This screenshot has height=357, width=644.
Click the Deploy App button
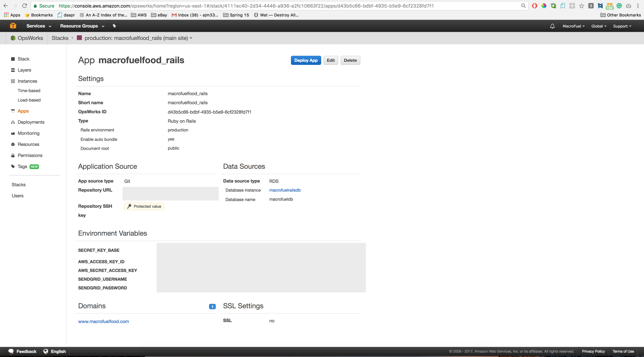point(306,60)
